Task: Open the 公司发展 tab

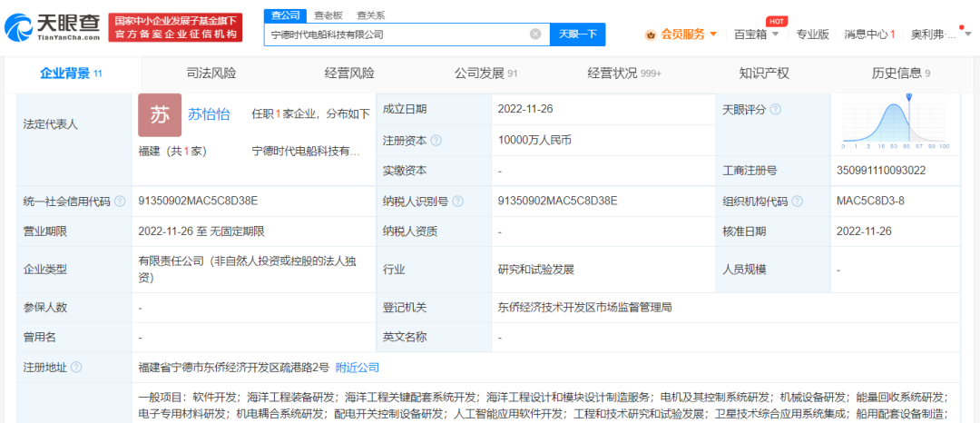Action: point(485,74)
